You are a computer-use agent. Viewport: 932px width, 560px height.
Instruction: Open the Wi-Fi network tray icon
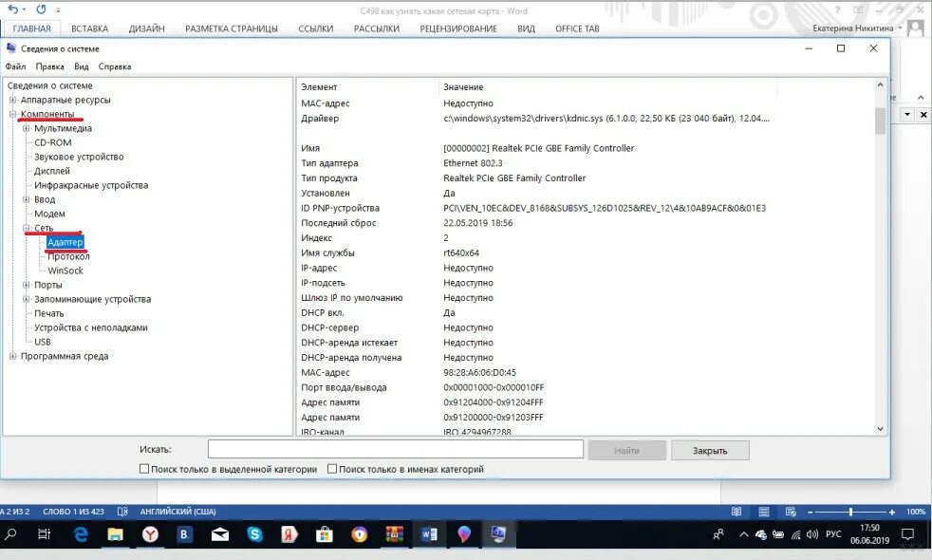click(x=796, y=534)
